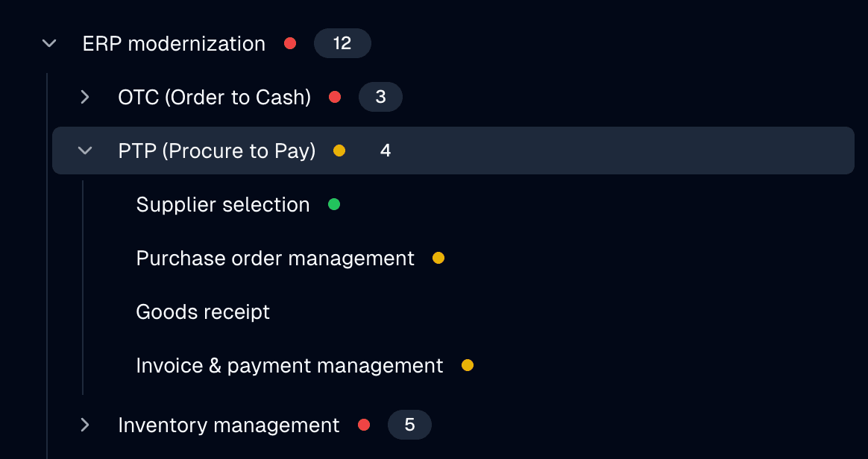Click the red status indicator next to OTC
The width and height of the screenshot is (868, 459).
click(336, 97)
